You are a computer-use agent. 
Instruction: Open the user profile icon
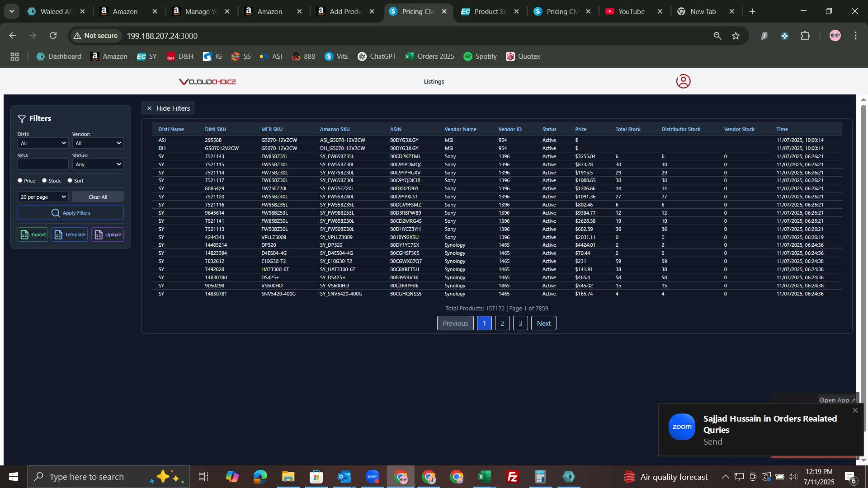tap(683, 81)
